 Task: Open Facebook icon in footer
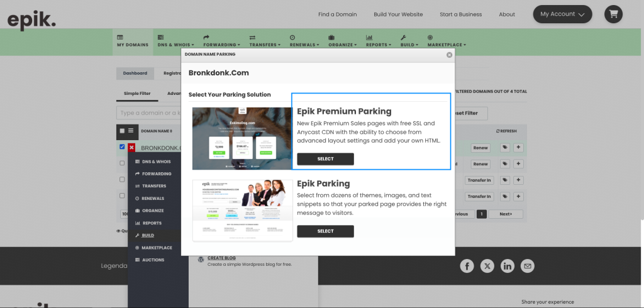click(x=467, y=266)
